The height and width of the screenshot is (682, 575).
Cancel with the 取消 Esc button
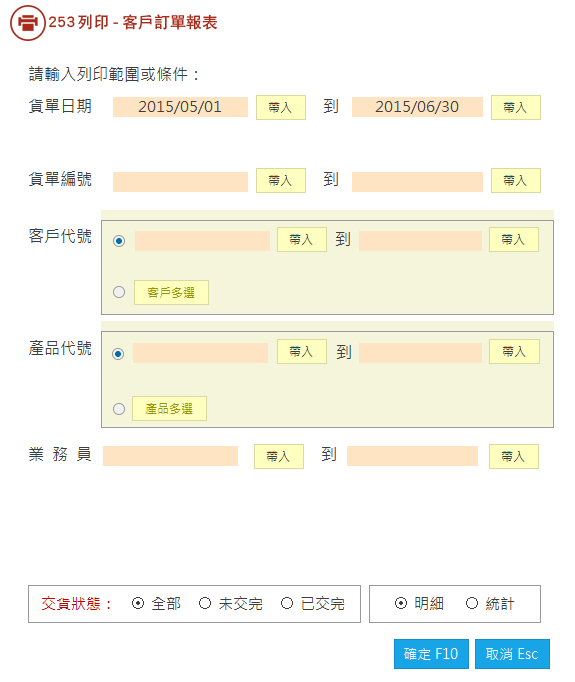pos(512,654)
